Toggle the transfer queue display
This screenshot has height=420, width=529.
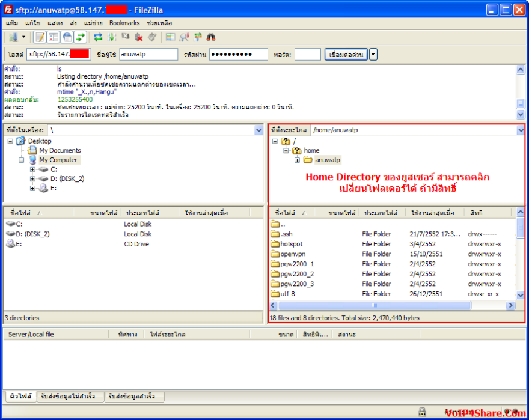pos(79,37)
